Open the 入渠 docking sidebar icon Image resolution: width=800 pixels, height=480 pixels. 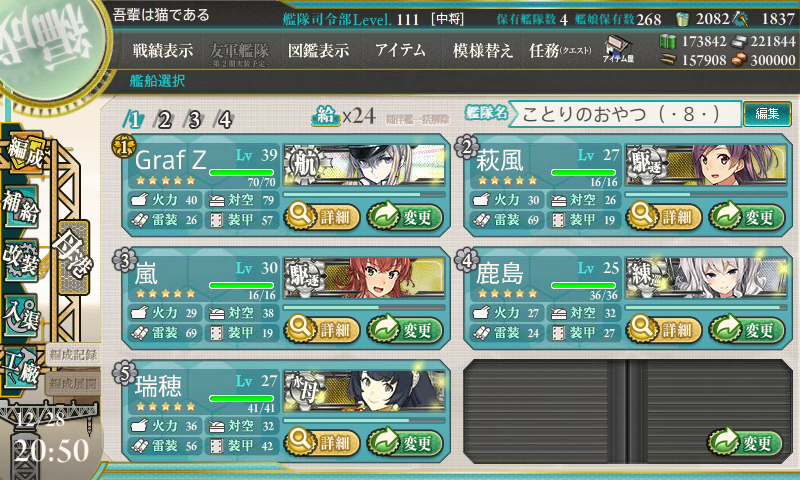21,315
